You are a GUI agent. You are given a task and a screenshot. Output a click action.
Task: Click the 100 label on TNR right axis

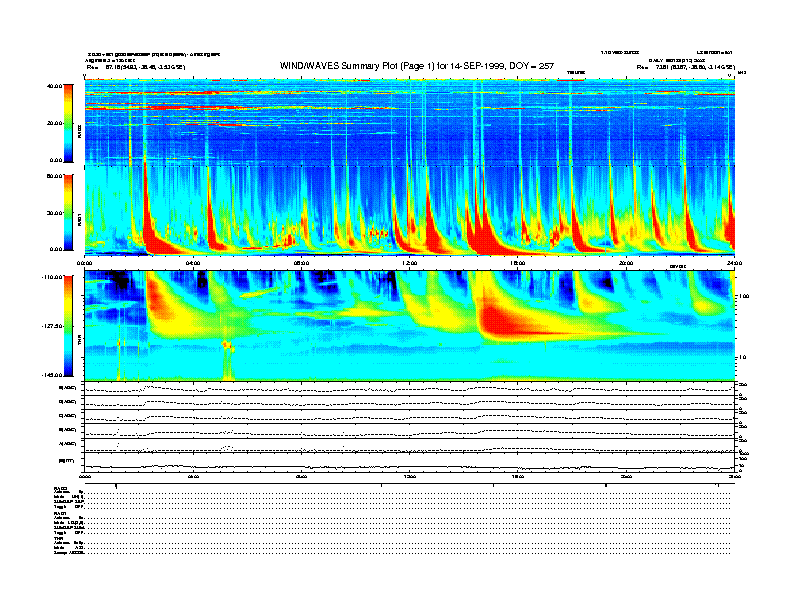click(744, 296)
